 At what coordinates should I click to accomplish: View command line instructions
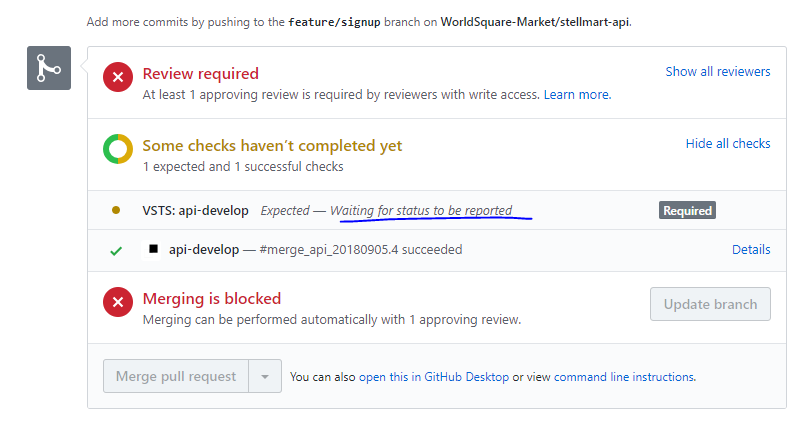[623, 377]
